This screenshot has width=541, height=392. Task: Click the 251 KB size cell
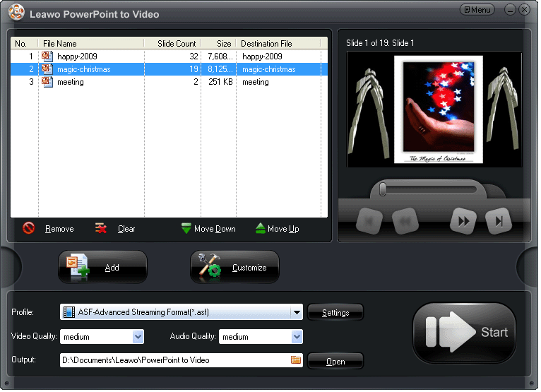(220, 82)
